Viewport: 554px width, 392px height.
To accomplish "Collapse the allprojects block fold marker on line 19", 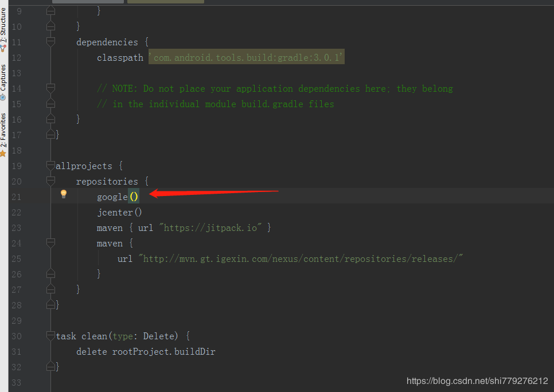I will [50, 166].
